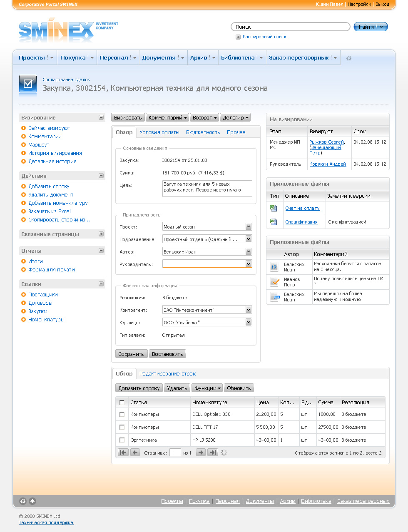Screen dimensions: 408x532
Task: Go to last page using pagination icon
Action: tap(212, 452)
